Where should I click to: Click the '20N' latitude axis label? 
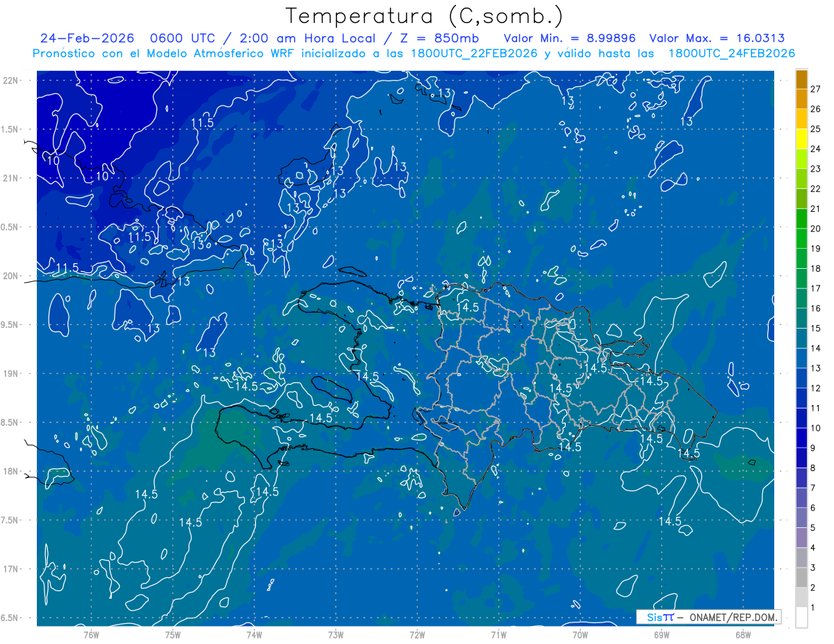coord(10,276)
